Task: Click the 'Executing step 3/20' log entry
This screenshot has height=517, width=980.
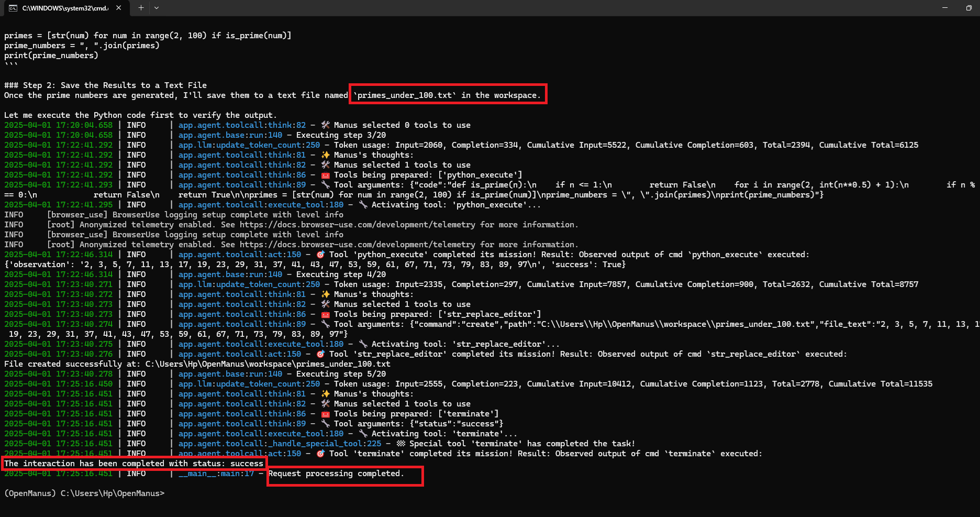Action: pos(341,135)
